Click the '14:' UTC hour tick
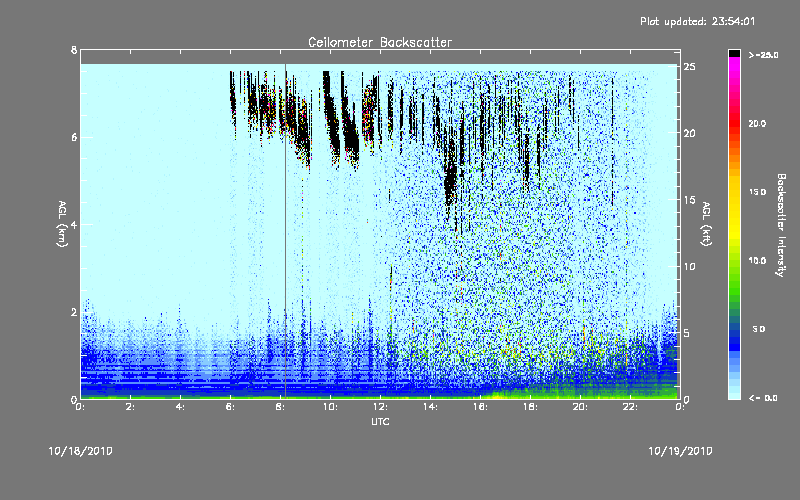 click(x=430, y=407)
